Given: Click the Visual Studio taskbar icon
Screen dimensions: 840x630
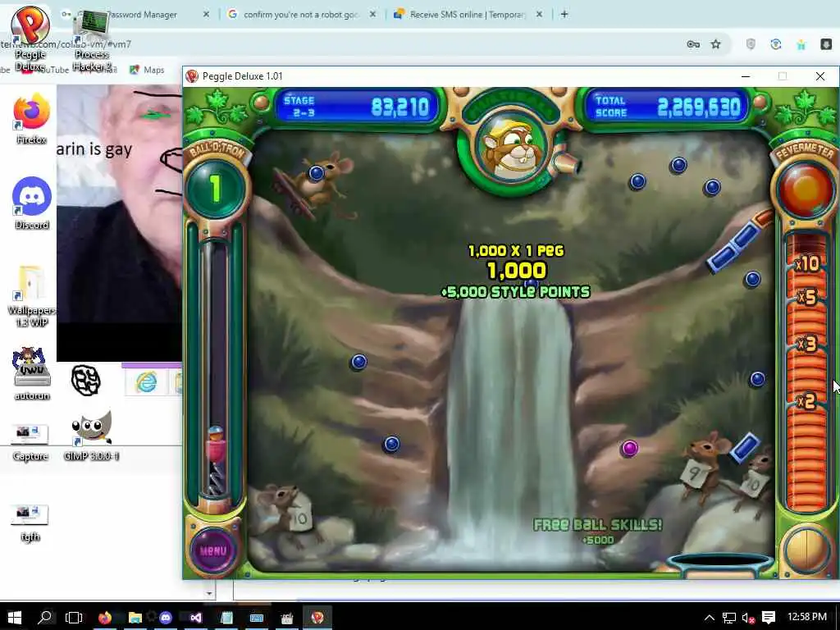Looking at the screenshot, I should pyautogui.click(x=196, y=618).
